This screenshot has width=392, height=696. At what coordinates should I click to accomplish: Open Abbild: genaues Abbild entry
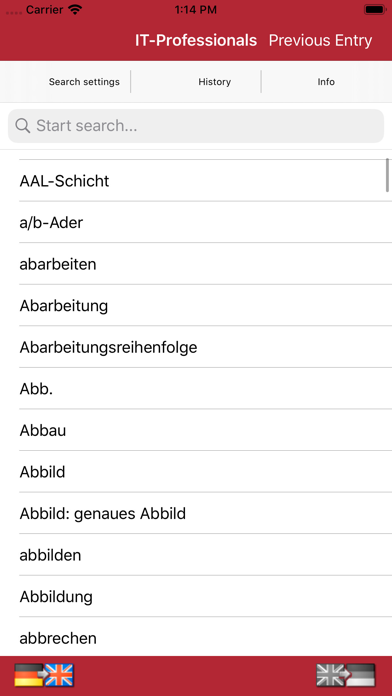click(x=196, y=514)
